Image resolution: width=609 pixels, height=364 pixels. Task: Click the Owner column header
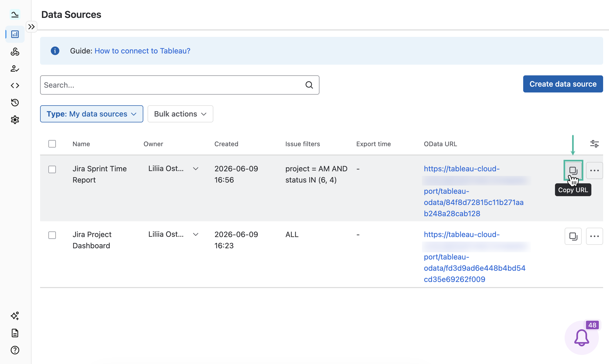(x=153, y=144)
